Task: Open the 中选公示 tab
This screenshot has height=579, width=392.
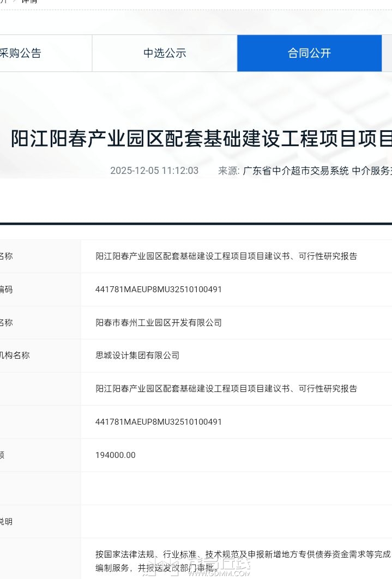Action: (165, 53)
